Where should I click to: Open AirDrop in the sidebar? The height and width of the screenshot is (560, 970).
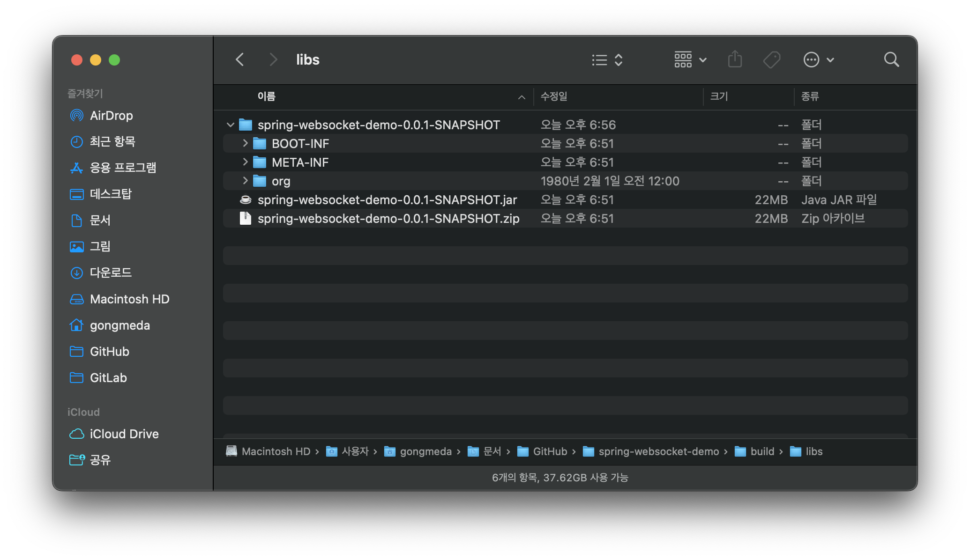[x=111, y=116]
